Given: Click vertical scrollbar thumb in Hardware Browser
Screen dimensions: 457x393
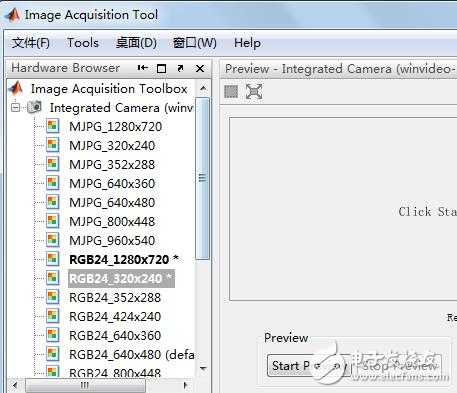Looking at the screenshot, I should click(202, 178).
